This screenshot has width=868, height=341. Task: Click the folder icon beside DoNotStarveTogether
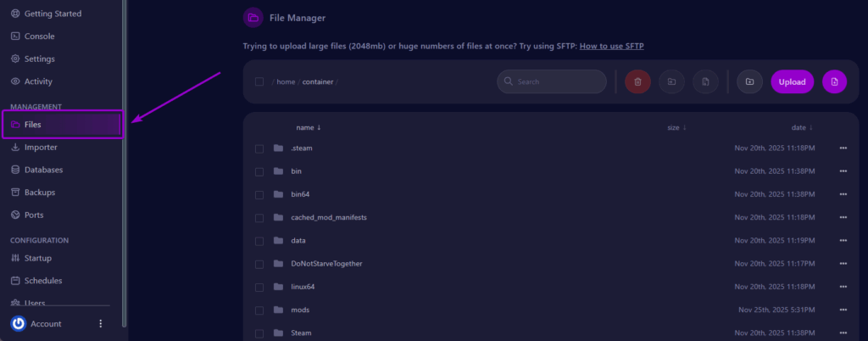click(278, 264)
